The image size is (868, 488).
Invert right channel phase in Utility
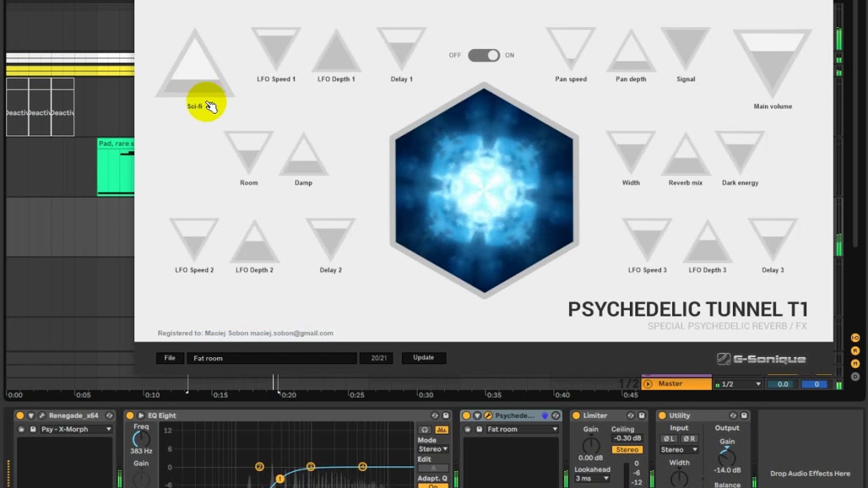coord(688,439)
